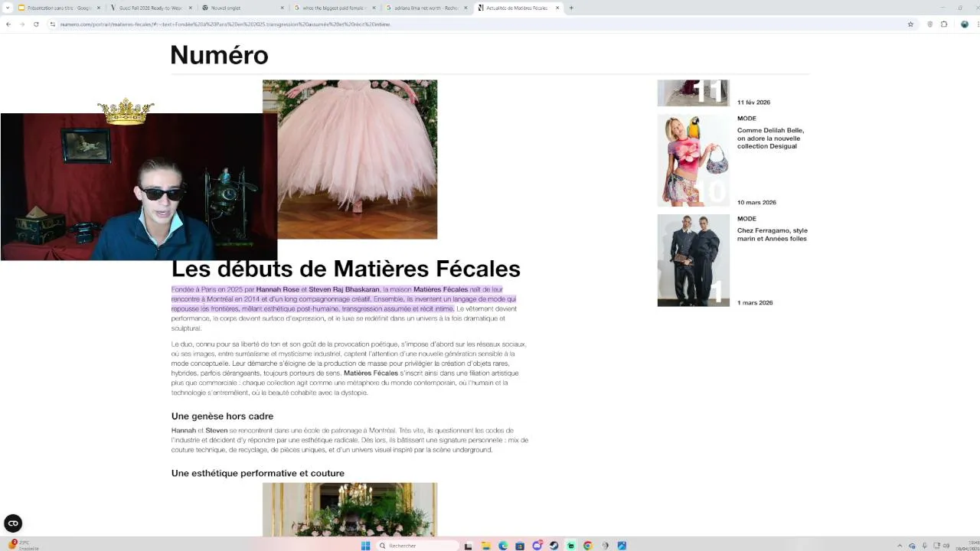The image size is (980, 551).
Task: Open 'Chez Ferragamo, style marin' article link
Action: [773, 234]
